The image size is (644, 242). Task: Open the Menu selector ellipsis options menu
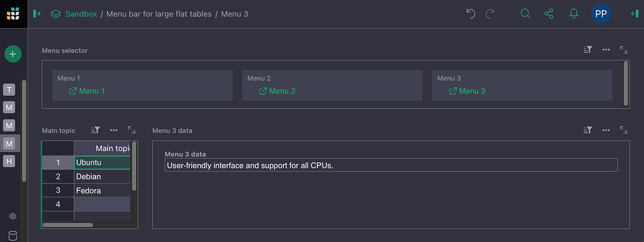(x=606, y=50)
